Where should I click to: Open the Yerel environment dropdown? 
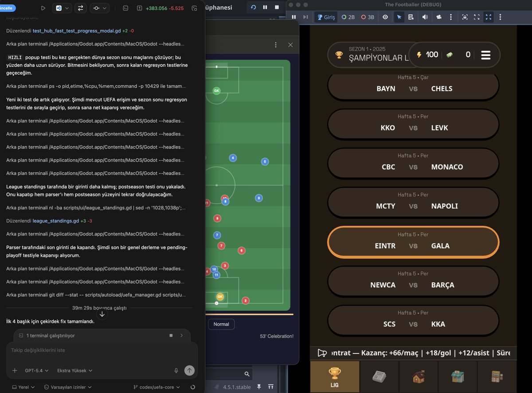23,387
